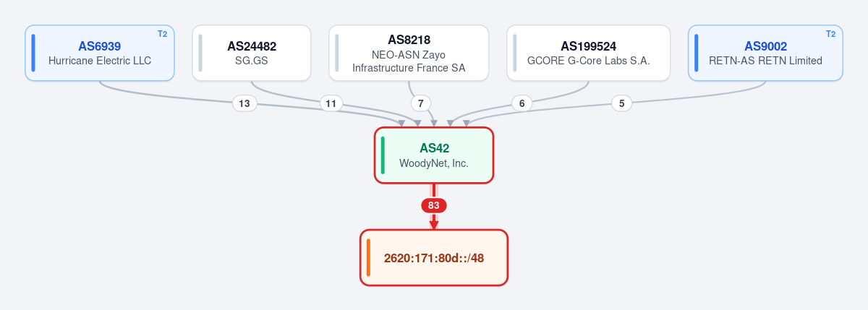The width and height of the screenshot is (868, 310).
Task: Click the orange bar on the prefix node
Action: [368, 258]
